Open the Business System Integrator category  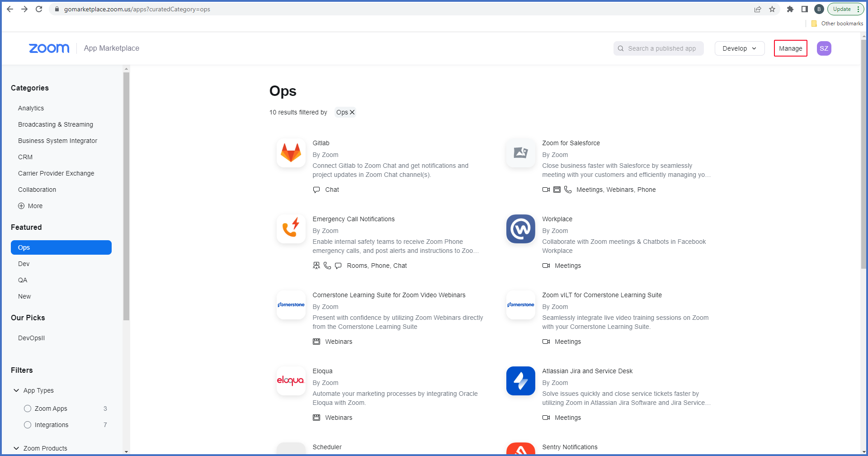[x=58, y=141]
